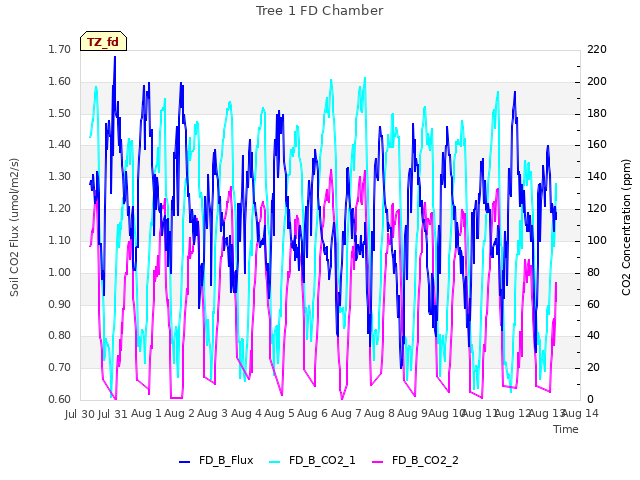Click the 1.70 left axis value
Screen dimensions: 640x480
[60, 49]
